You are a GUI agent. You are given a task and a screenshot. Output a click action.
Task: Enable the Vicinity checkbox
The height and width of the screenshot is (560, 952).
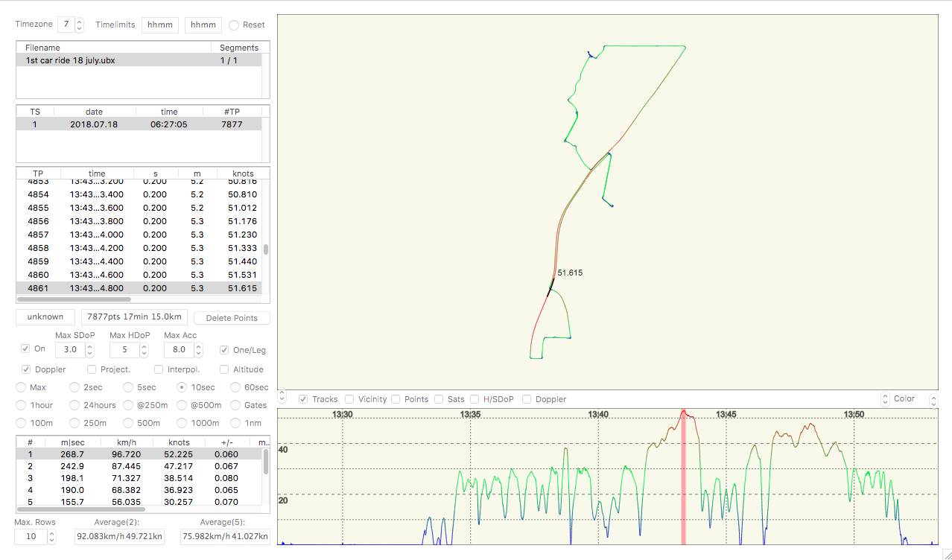[x=350, y=399]
